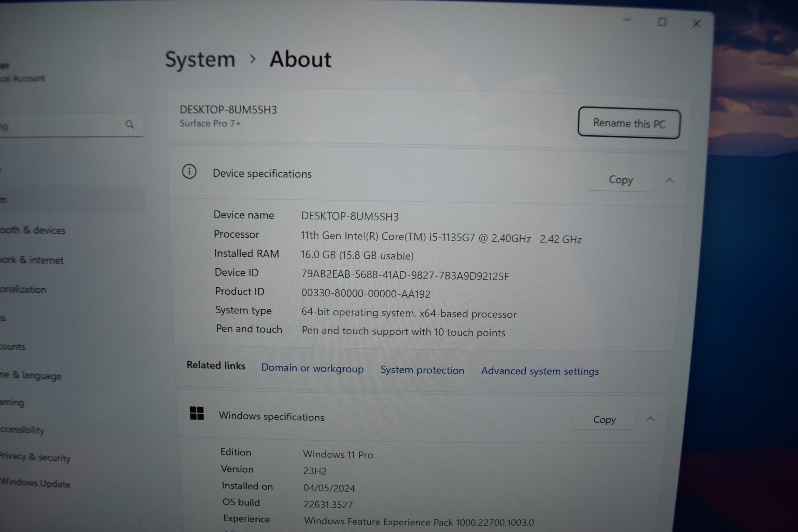Click the Local Account profile text
798x532 pixels.
(22, 78)
